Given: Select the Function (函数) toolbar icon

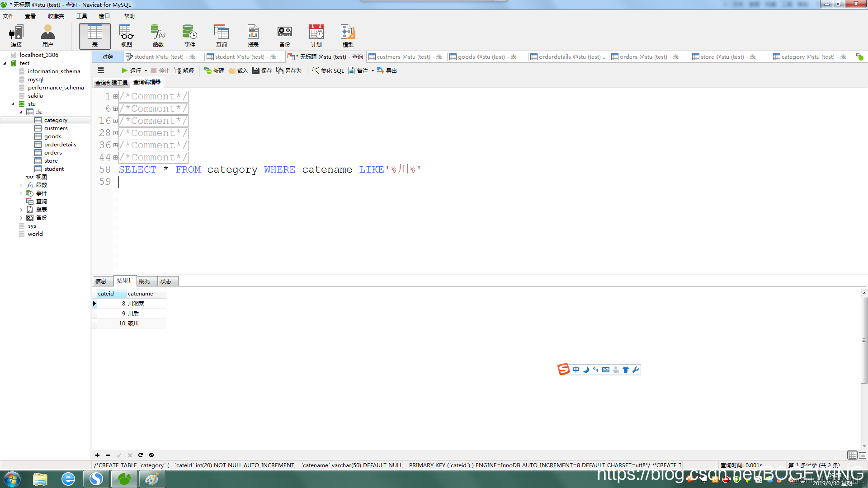Looking at the screenshot, I should point(158,36).
